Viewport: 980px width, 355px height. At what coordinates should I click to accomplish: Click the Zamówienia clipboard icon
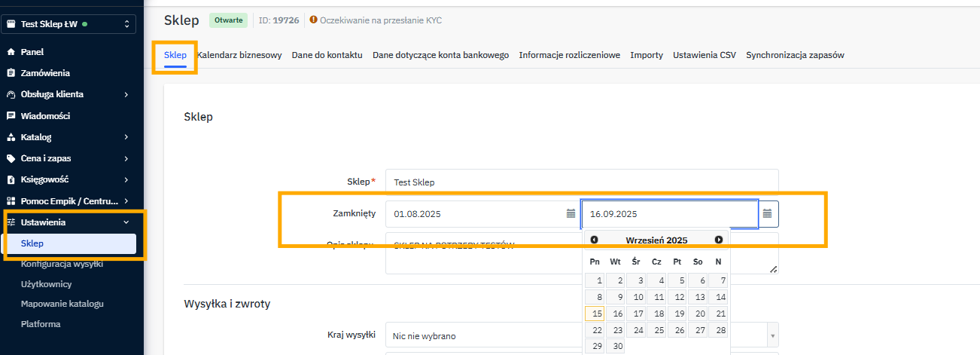click(11, 73)
